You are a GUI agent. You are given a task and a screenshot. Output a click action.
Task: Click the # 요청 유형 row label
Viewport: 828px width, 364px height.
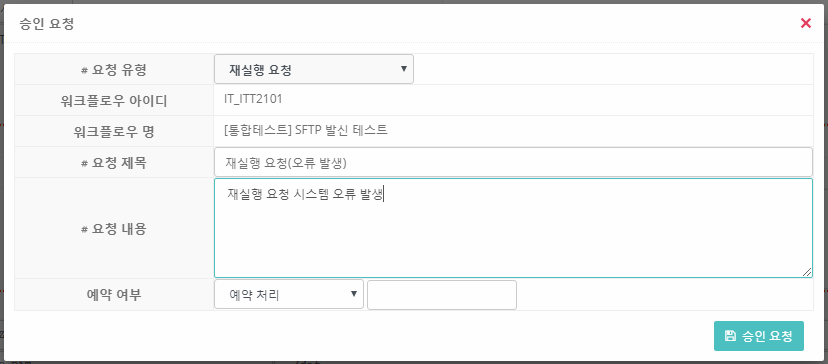tap(114, 69)
